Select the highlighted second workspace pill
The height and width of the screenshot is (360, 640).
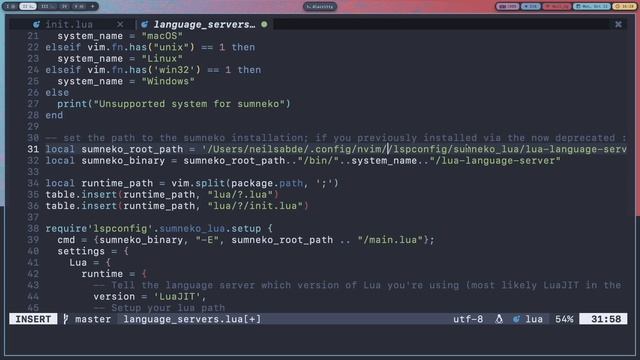(28, 7)
